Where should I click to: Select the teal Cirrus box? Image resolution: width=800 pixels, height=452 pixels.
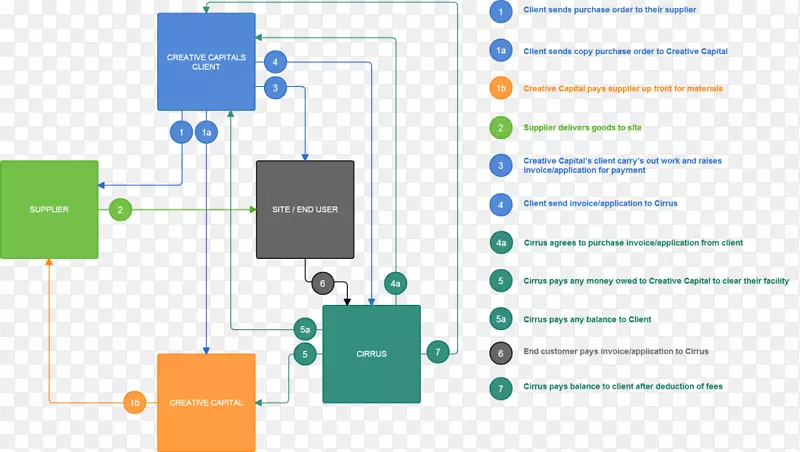[x=371, y=354]
